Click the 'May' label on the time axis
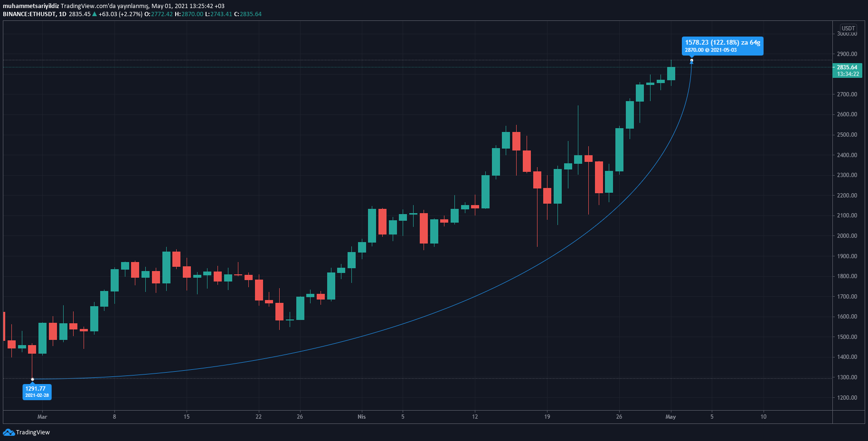The height and width of the screenshot is (441, 868). pyautogui.click(x=670, y=417)
